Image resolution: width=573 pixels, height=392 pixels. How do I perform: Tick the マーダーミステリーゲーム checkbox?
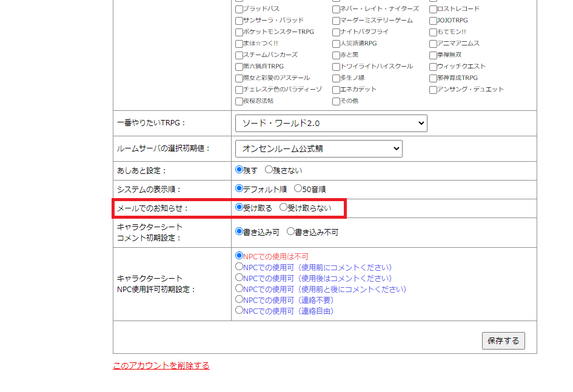coord(336,21)
